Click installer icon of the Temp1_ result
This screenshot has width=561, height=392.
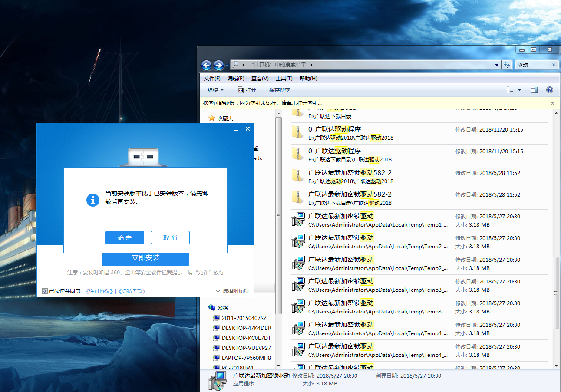[298, 220]
